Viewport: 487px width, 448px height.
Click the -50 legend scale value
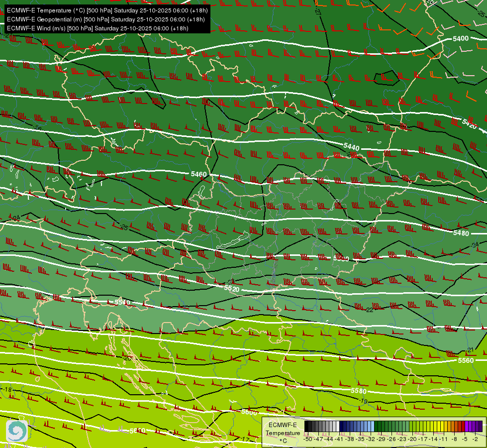coord(308,439)
